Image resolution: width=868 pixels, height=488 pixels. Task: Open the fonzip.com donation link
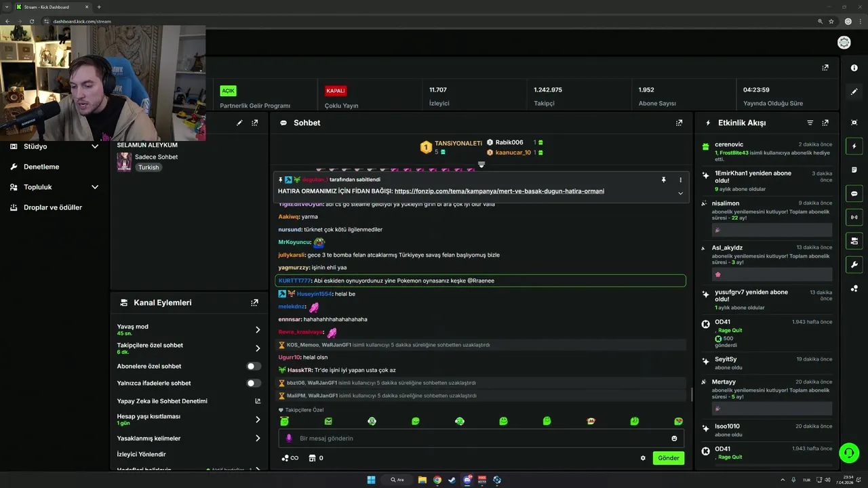(x=499, y=191)
